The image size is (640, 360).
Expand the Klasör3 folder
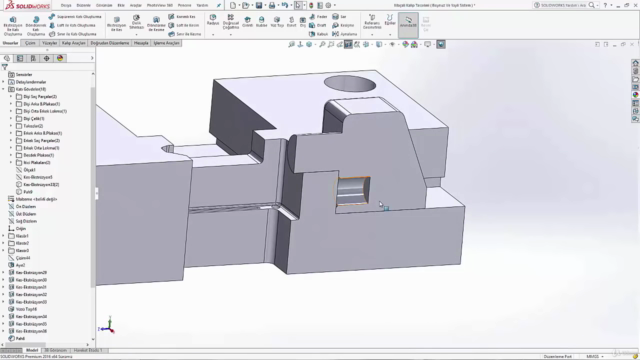coord(3,251)
